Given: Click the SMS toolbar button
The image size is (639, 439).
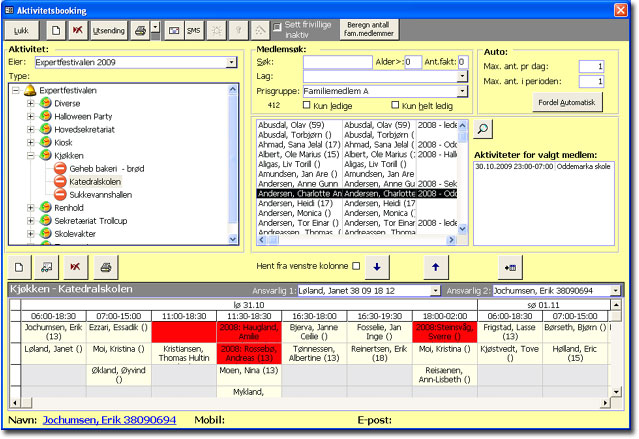Looking at the screenshot, I should [x=193, y=31].
